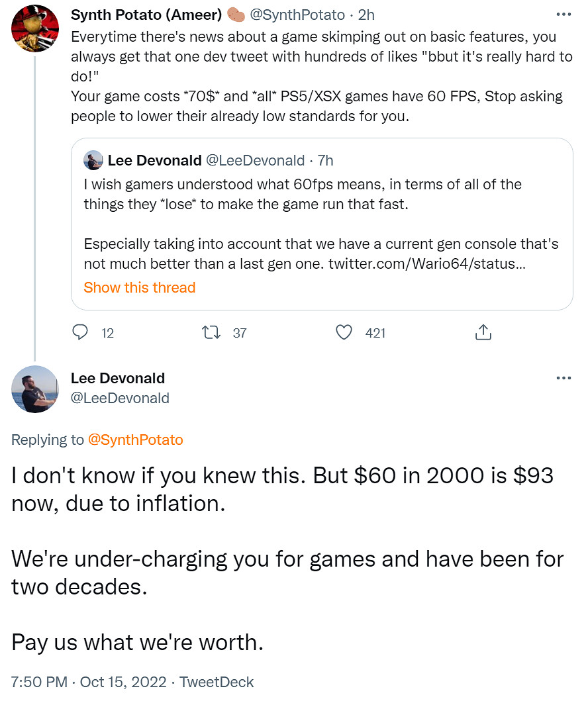Open the three-dot menu on Synth Potato tweet
588x703 pixels.
point(563,15)
